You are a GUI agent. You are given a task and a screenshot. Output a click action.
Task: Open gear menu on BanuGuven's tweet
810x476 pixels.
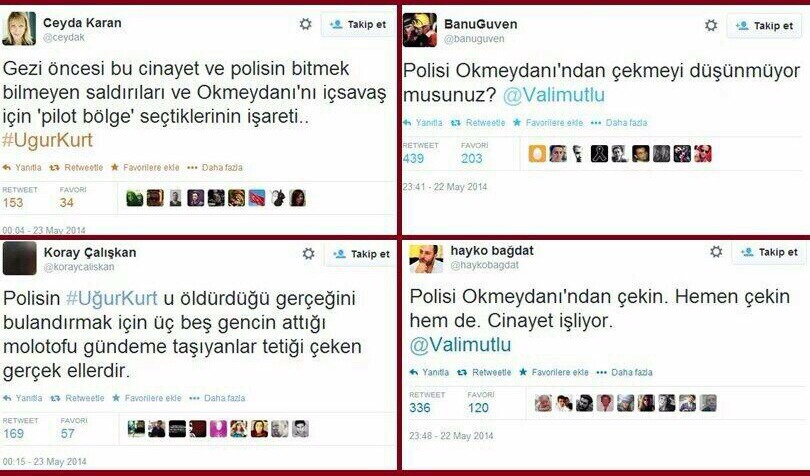click(x=711, y=25)
